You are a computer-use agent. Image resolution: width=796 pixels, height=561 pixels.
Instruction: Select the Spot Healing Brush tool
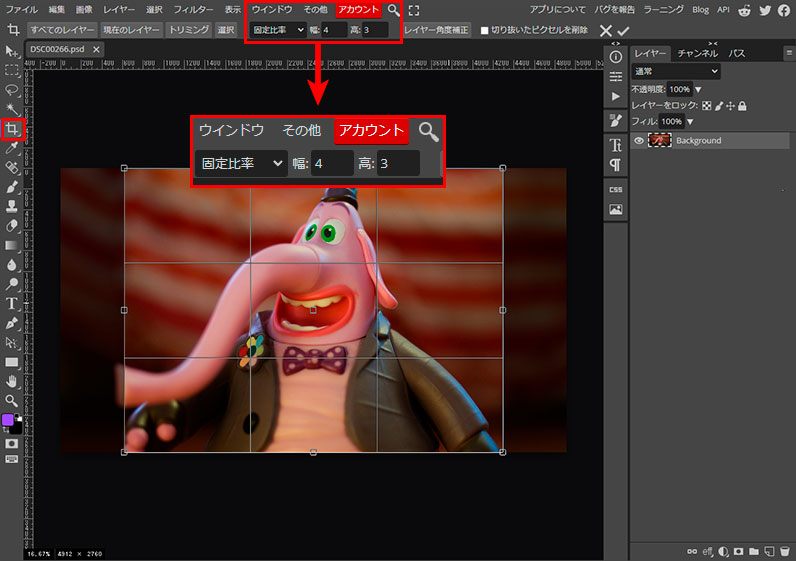(x=11, y=167)
